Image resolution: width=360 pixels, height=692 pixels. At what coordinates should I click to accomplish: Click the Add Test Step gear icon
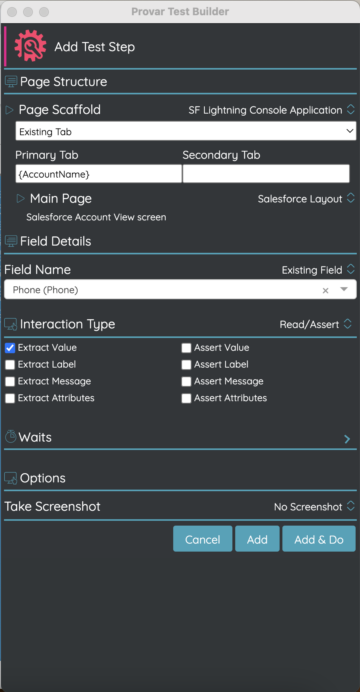coord(30,46)
